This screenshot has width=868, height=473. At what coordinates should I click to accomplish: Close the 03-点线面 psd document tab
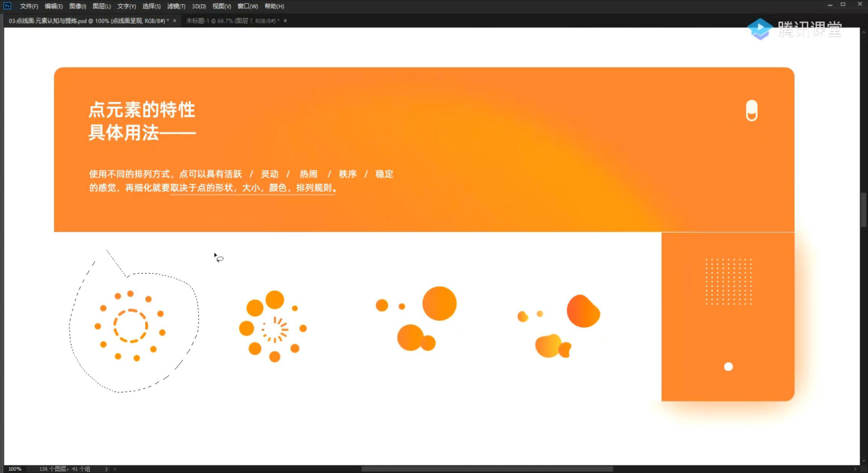click(174, 21)
